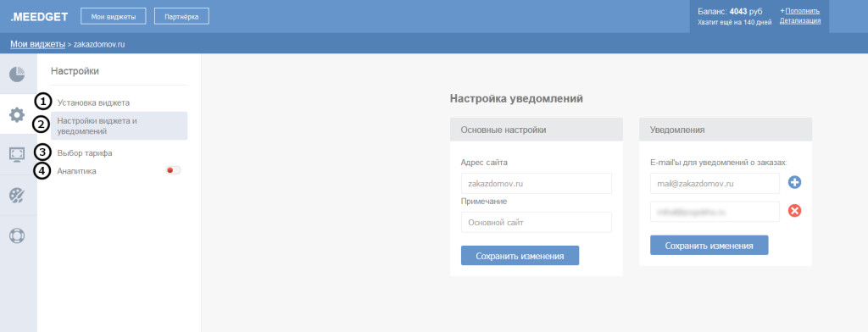Open the design palette sidebar icon
This screenshot has width=868, height=332.
pyautogui.click(x=17, y=195)
